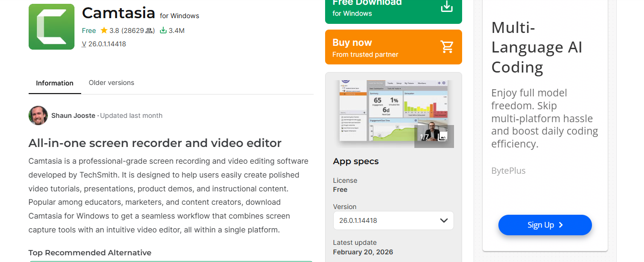Click the 3.8 rating value
644x262 pixels.
[114, 31]
